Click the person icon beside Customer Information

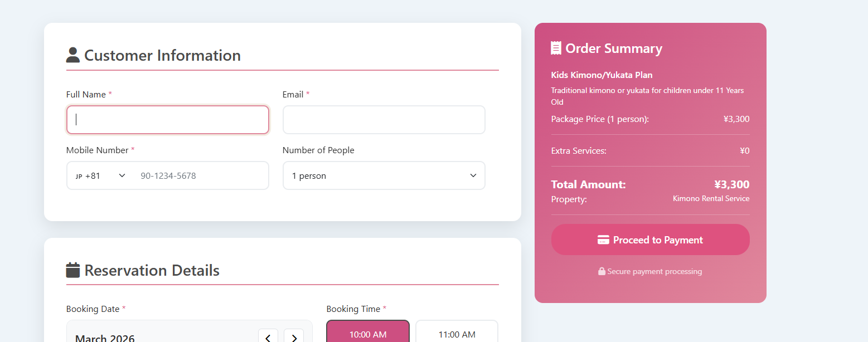(x=72, y=54)
